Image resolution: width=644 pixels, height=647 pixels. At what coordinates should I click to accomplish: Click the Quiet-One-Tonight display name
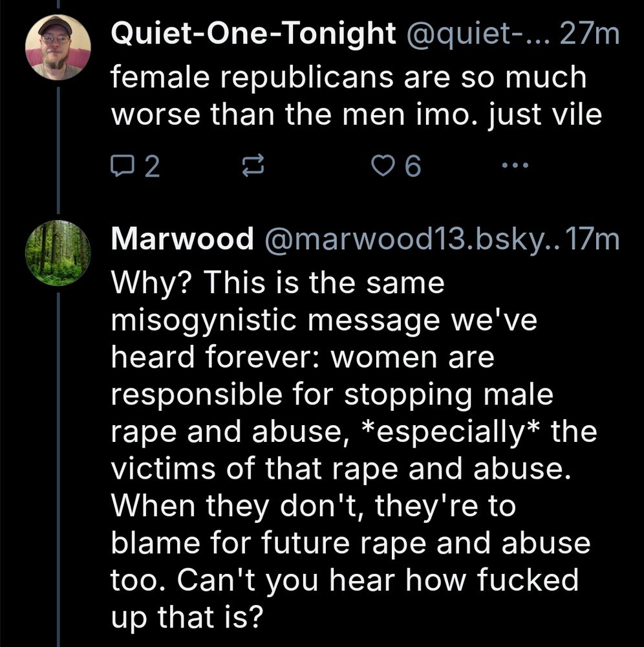click(x=253, y=35)
